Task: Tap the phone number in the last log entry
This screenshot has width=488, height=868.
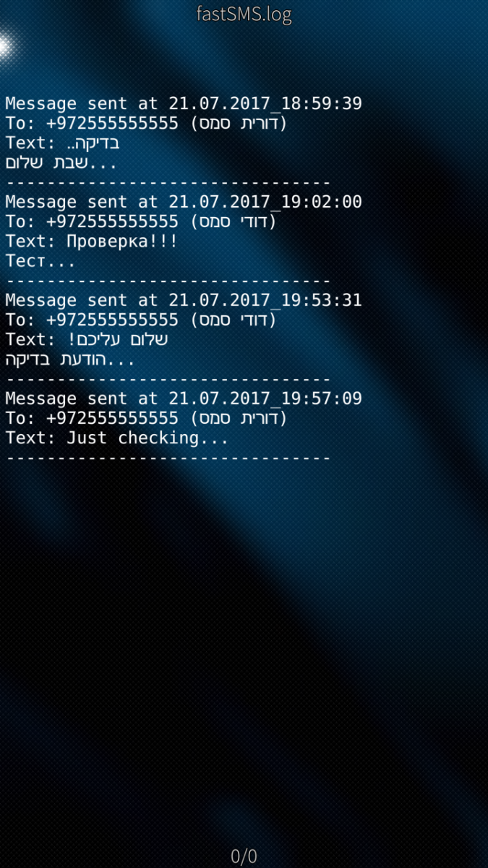Action: [x=112, y=419]
